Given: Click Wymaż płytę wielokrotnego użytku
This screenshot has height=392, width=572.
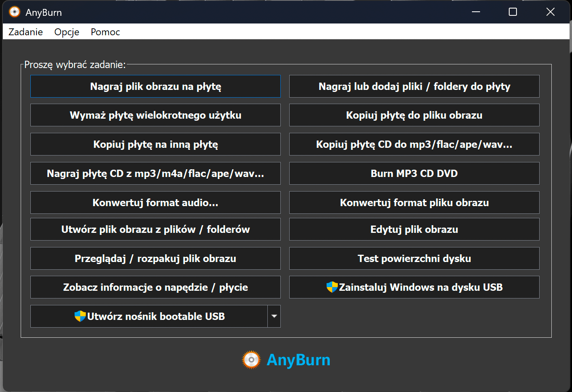Looking at the screenshot, I should tap(156, 115).
